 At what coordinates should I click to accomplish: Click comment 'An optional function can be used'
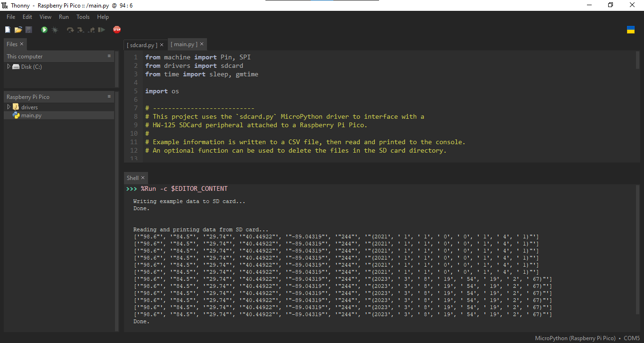point(296,150)
